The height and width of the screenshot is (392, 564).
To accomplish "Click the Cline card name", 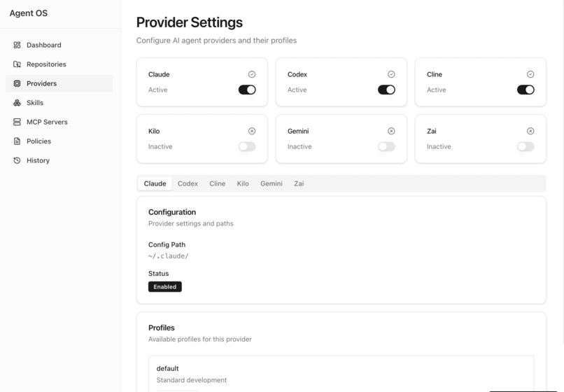I will point(435,74).
